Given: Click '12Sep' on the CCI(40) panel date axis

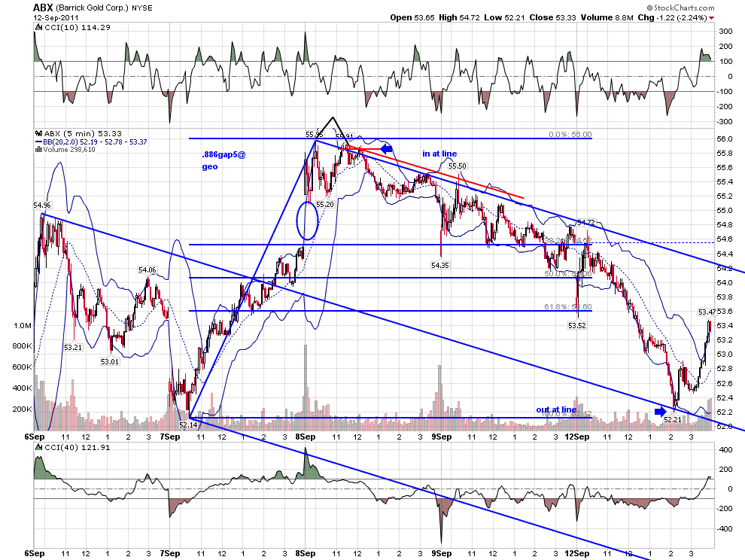Looking at the screenshot, I should pyautogui.click(x=576, y=553).
